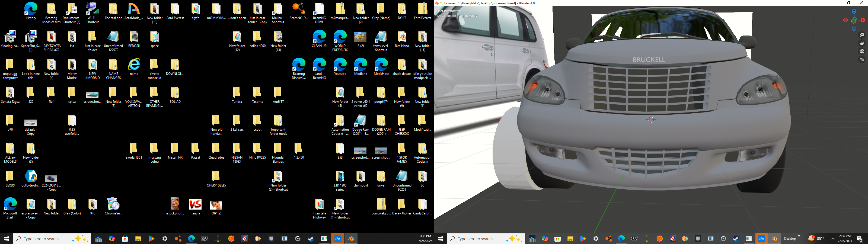Viewport: 868px width, 244px height.
Task: Select the Important folder mods folder
Action: [278, 125]
